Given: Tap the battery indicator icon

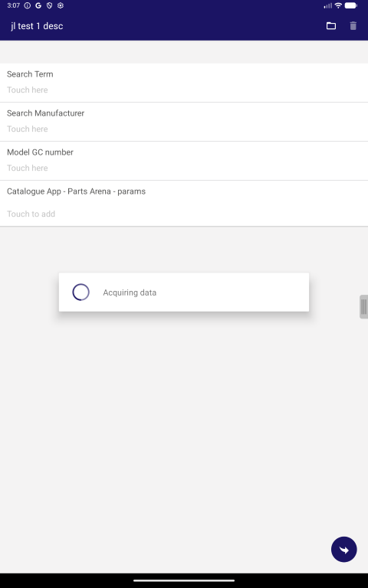Looking at the screenshot, I should point(350,5).
